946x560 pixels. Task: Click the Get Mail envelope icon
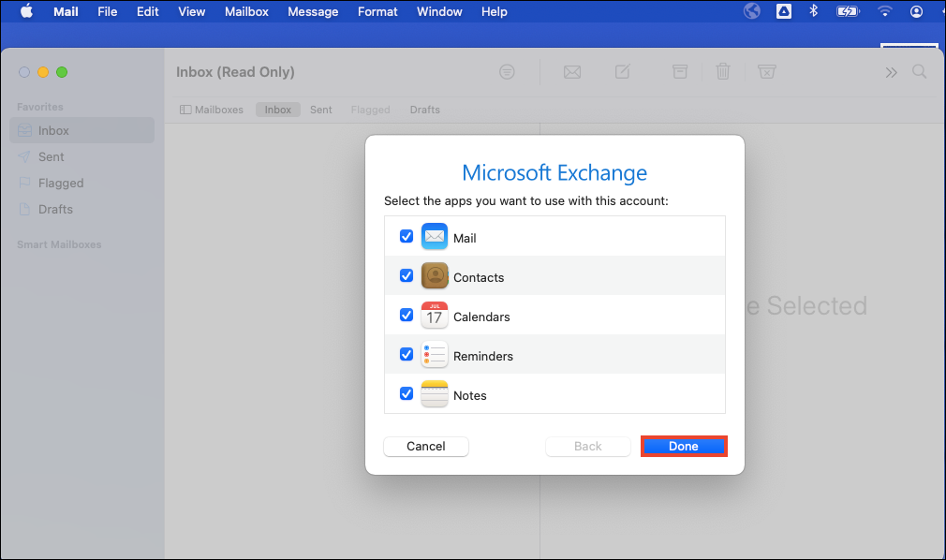point(571,72)
